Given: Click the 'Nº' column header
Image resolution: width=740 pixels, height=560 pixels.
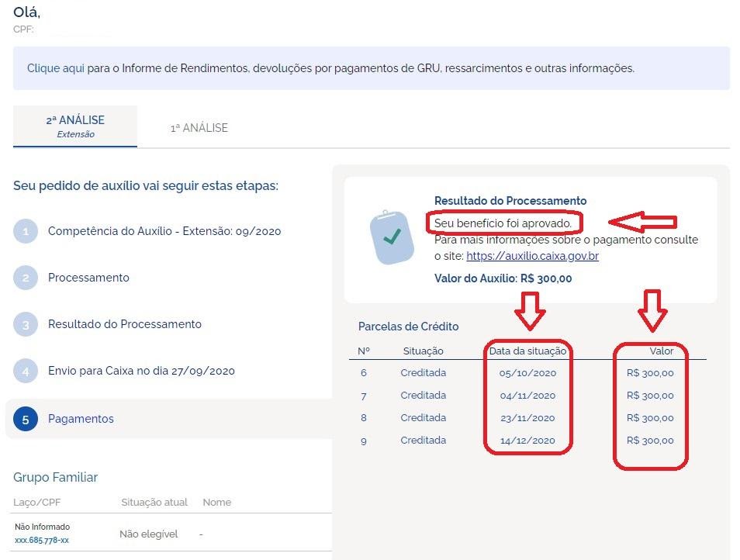Looking at the screenshot, I should [363, 351].
